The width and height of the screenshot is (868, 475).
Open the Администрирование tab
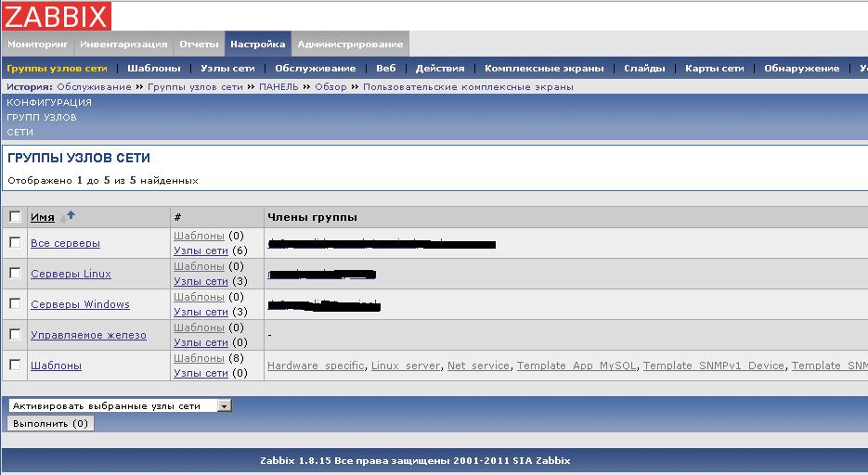tap(350, 45)
